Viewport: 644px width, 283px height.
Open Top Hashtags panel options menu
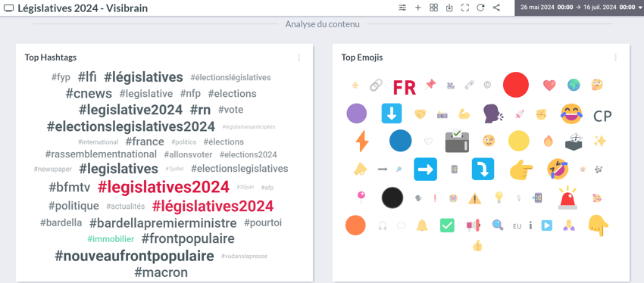coord(299,58)
